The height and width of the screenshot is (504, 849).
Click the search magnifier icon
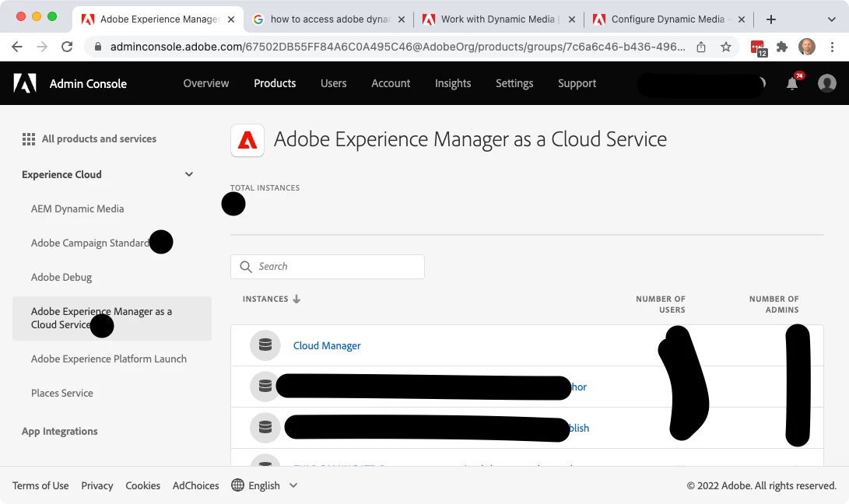click(246, 267)
